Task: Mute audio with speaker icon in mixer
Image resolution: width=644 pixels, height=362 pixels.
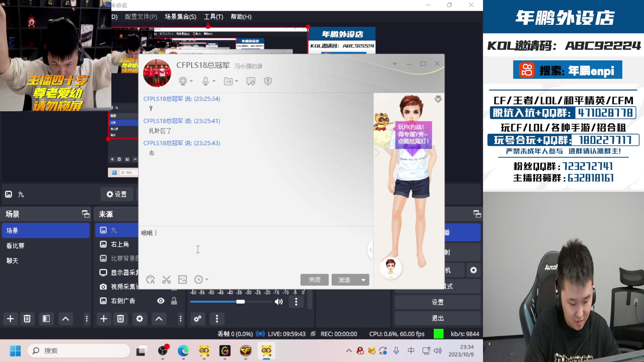Action: click(278, 302)
